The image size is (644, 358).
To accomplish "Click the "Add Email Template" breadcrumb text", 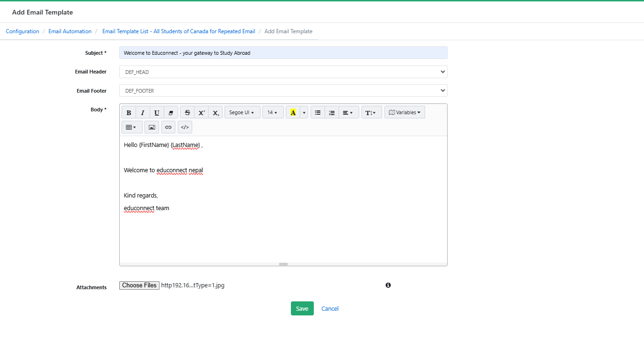I will point(289,31).
